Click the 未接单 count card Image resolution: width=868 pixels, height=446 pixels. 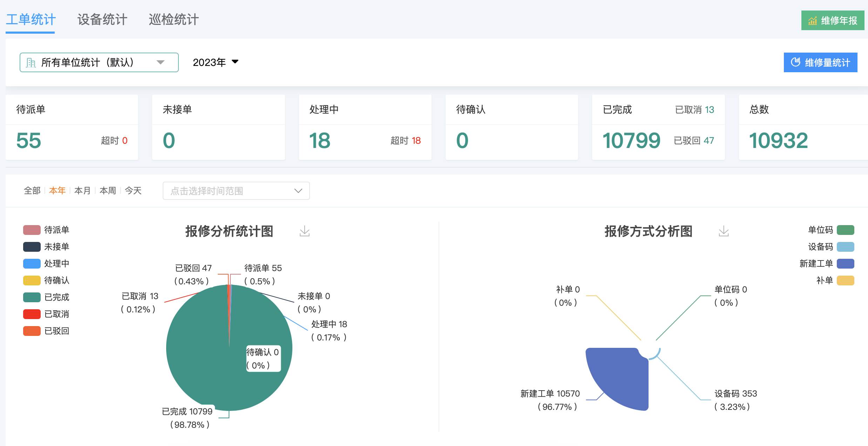tap(218, 127)
